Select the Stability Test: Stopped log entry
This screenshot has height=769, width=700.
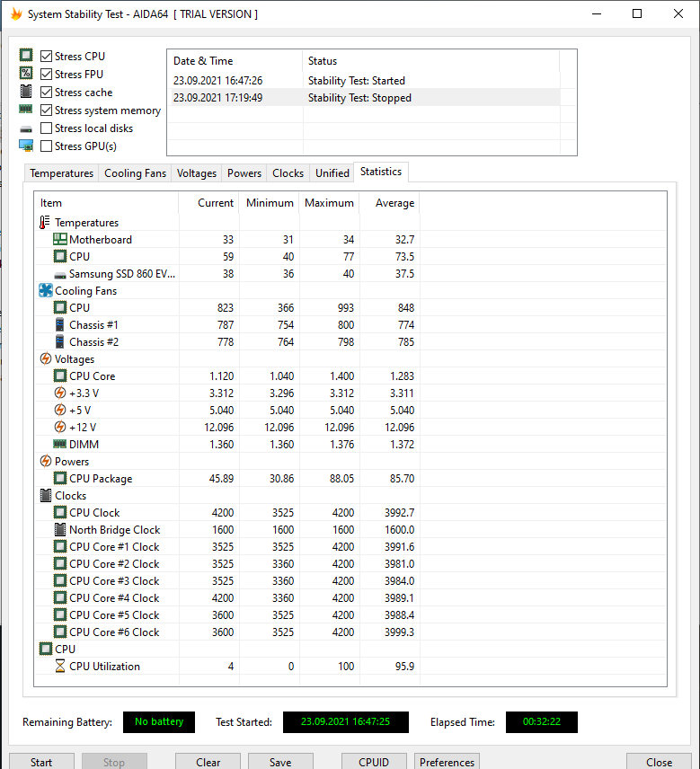pyautogui.click(x=364, y=98)
